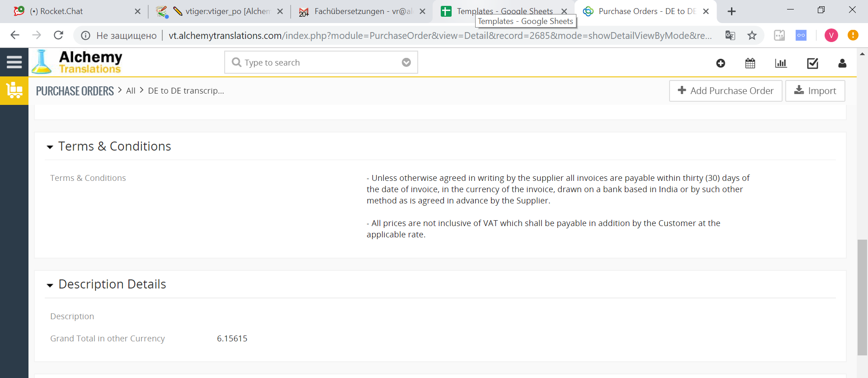Click the Add Purchase Order button

pos(725,91)
